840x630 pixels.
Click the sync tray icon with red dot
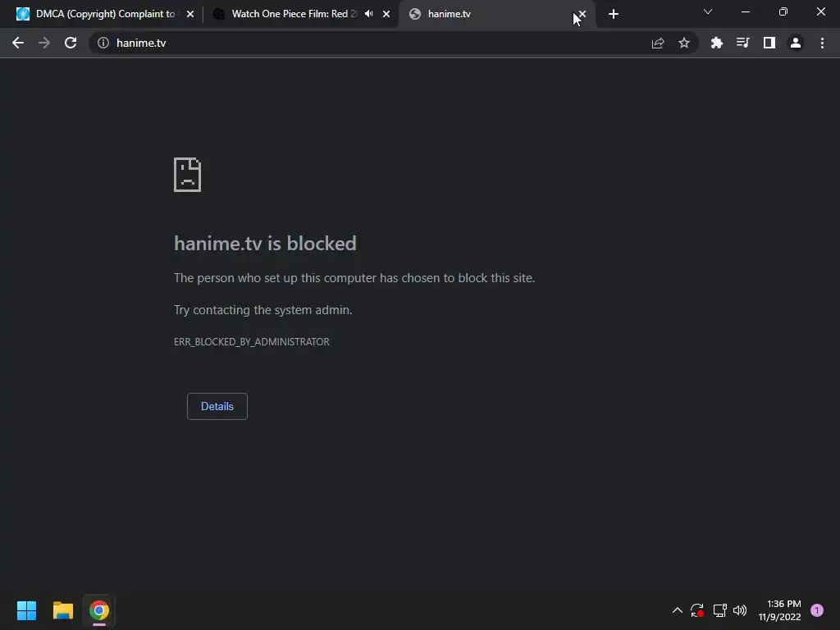pos(697,610)
